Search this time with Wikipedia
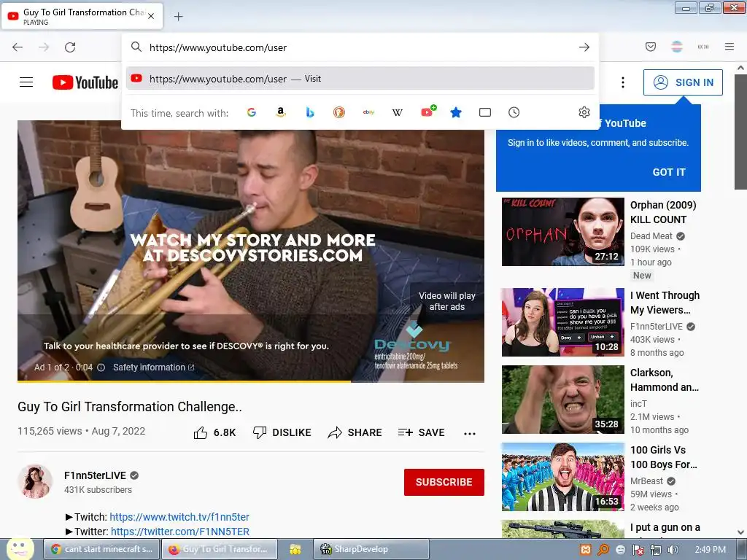 (398, 112)
